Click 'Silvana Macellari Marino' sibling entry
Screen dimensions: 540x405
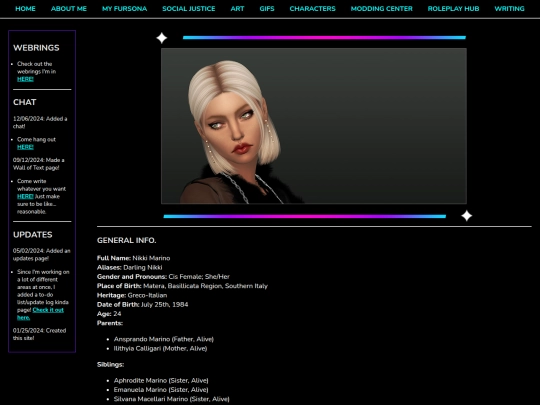coord(172,399)
